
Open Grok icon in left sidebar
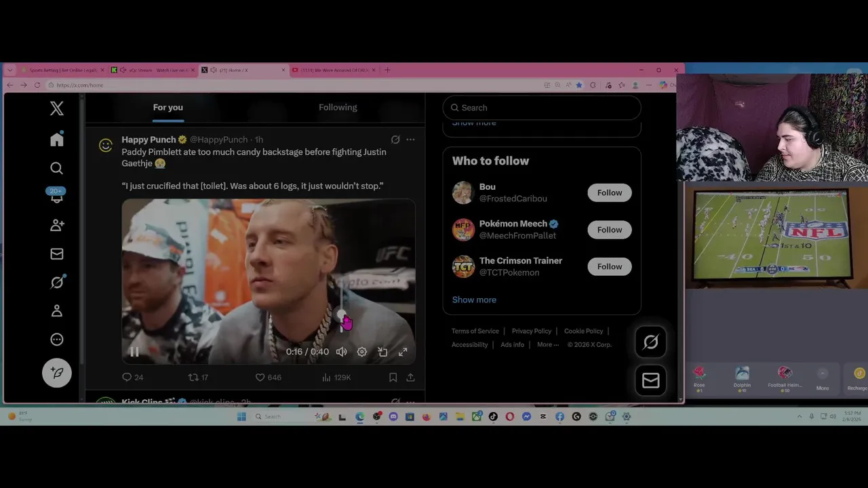pyautogui.click(x=57, y=283)
